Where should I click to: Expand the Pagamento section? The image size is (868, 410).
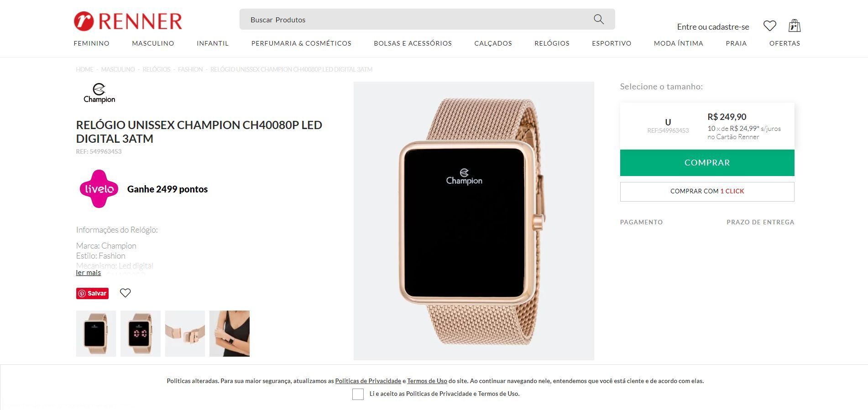pyautogui.click(x=641, y=222)
